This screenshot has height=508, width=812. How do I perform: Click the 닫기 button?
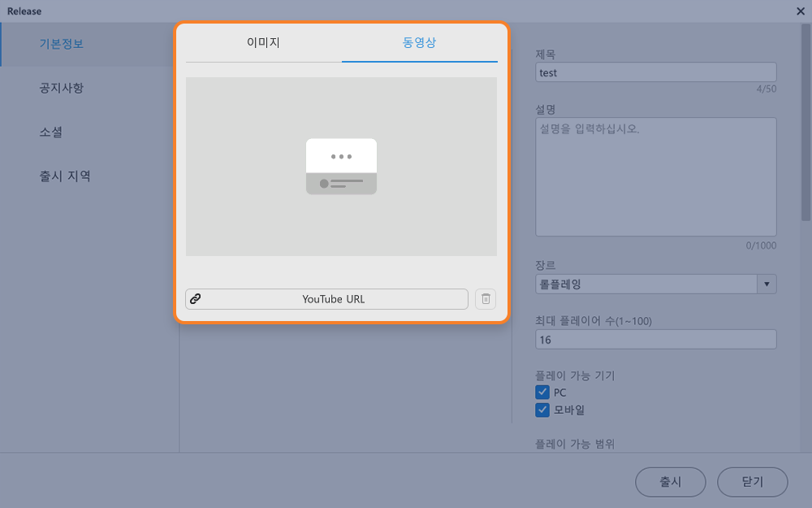point(753,482)
